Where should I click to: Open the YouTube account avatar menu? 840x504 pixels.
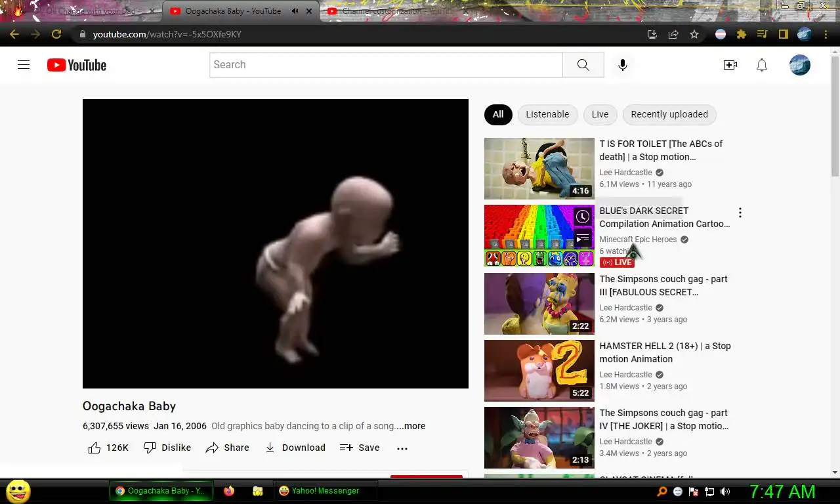(x=799, y=65)
